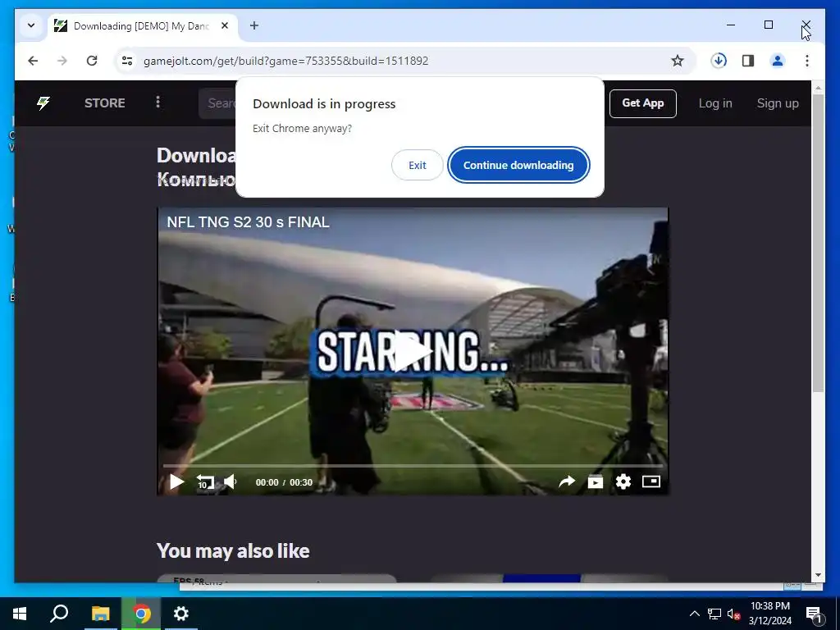
Task: Click the browser forward arrow
Action: [x=62, y=61]
